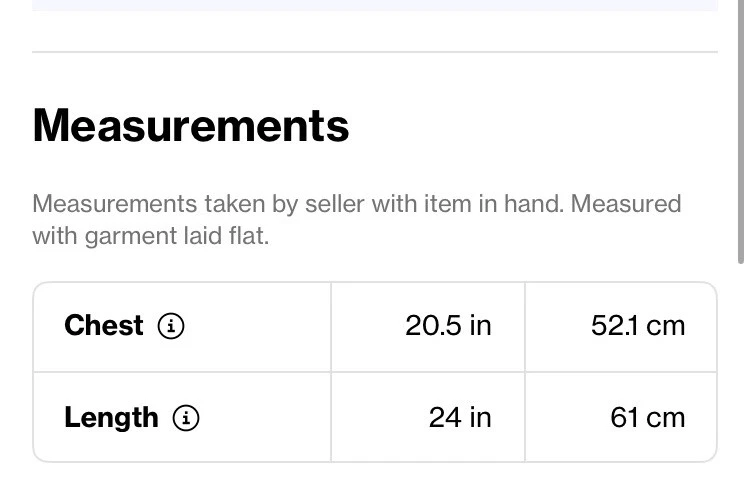
Task: Click the Measurements section heading
Action: (191, 126)
